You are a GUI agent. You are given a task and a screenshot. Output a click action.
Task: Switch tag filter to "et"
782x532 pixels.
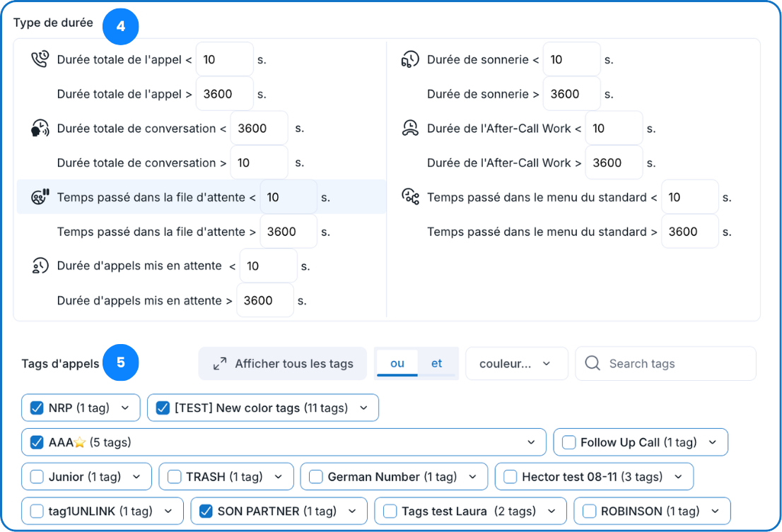click(437, 363)
